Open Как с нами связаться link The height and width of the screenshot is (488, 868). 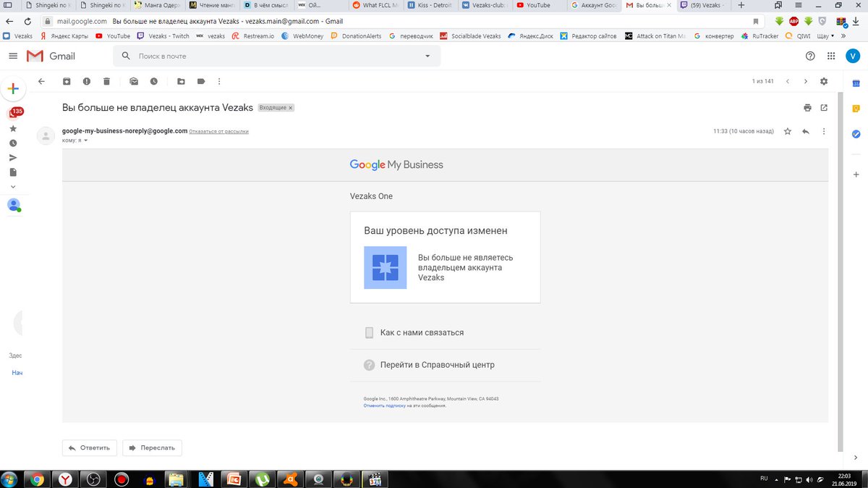point(422,332)
